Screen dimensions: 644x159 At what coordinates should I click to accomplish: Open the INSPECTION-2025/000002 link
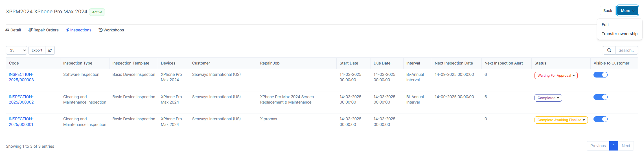[21, 100]
